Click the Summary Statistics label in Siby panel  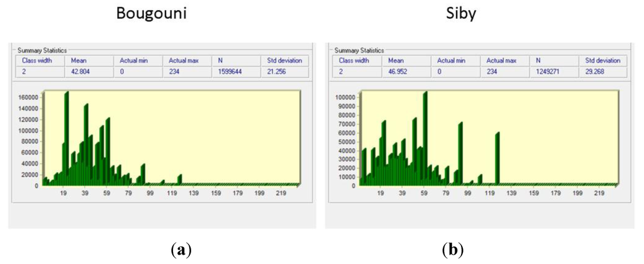tap(359, 50)
